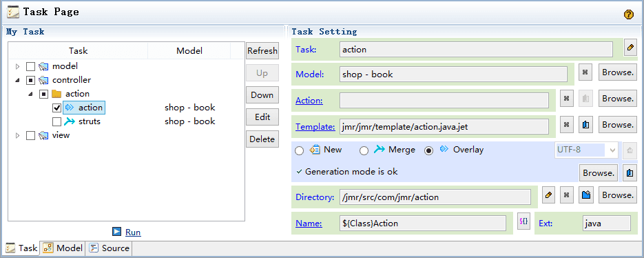Collapse the controller tree node
This screenshot has height=258, width=644.
coord(17,80)
